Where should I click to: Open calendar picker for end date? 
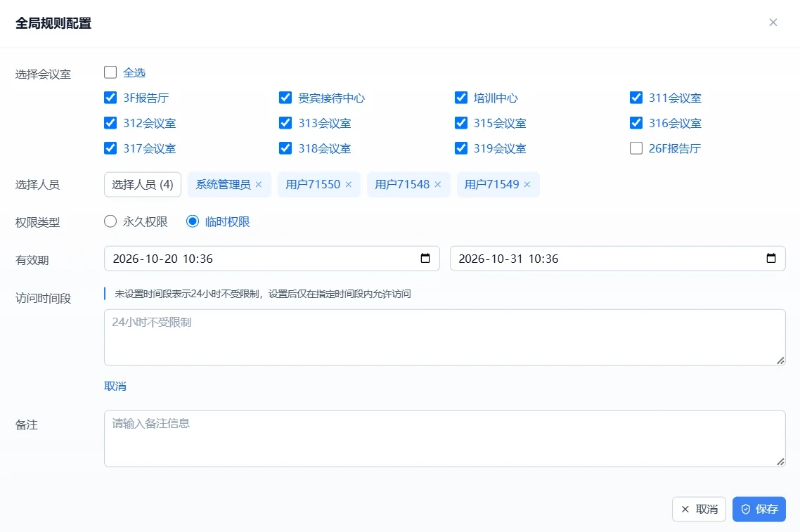tap(771, 258)
